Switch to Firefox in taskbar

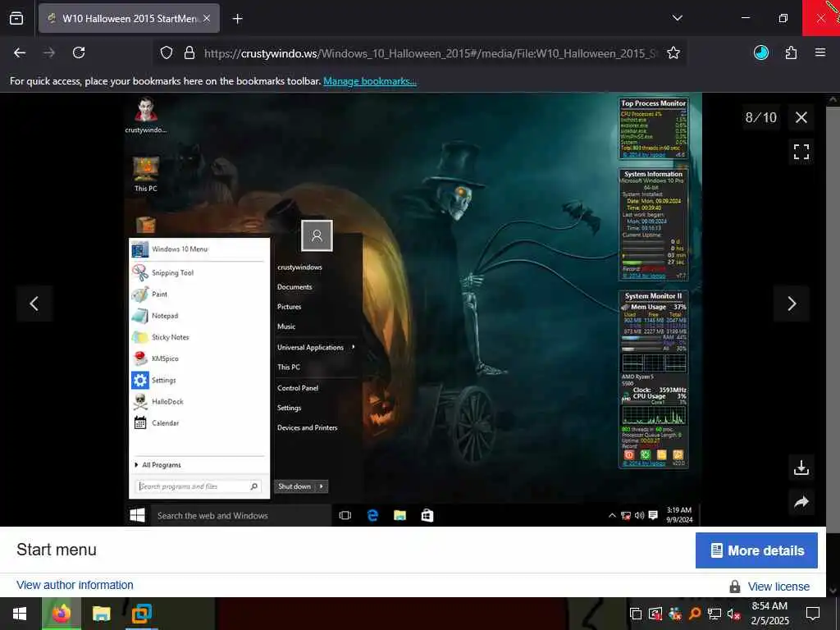61,614
